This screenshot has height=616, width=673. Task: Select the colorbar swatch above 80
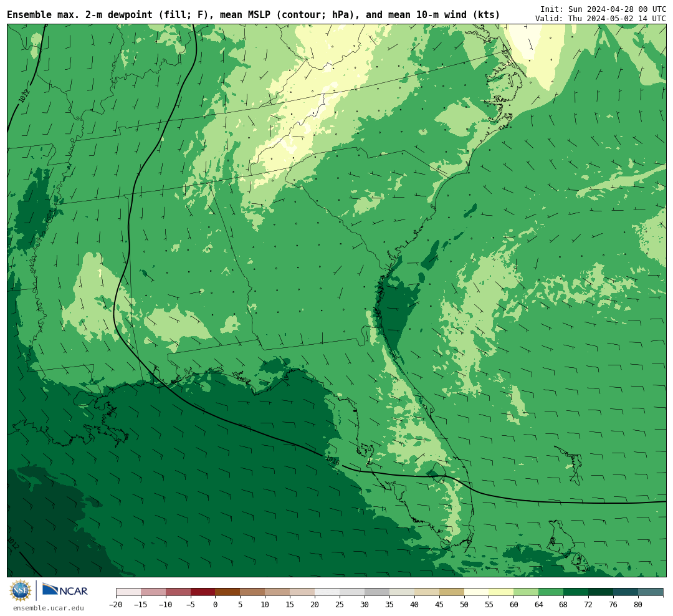651,592
